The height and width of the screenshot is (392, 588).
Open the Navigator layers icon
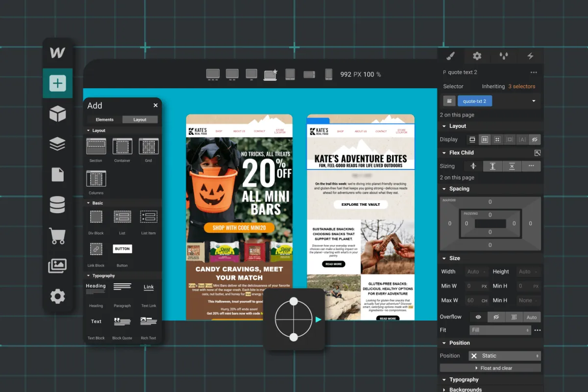click(57, 144)
